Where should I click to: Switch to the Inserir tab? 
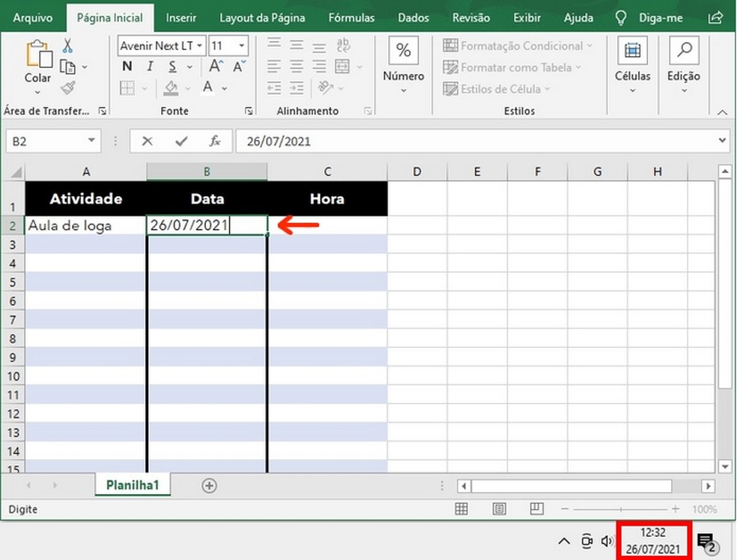(x=181, y=18)
